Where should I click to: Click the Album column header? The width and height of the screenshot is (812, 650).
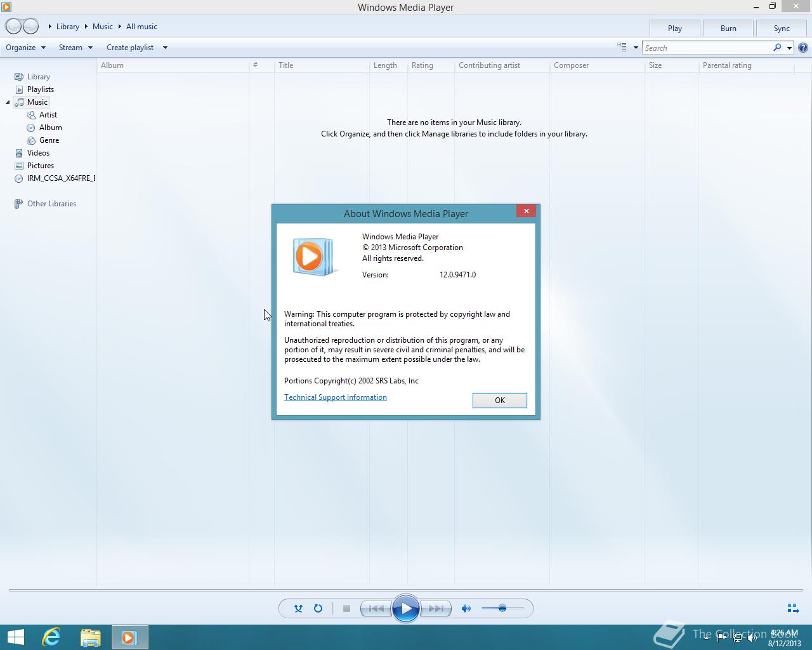coord(173,65)
